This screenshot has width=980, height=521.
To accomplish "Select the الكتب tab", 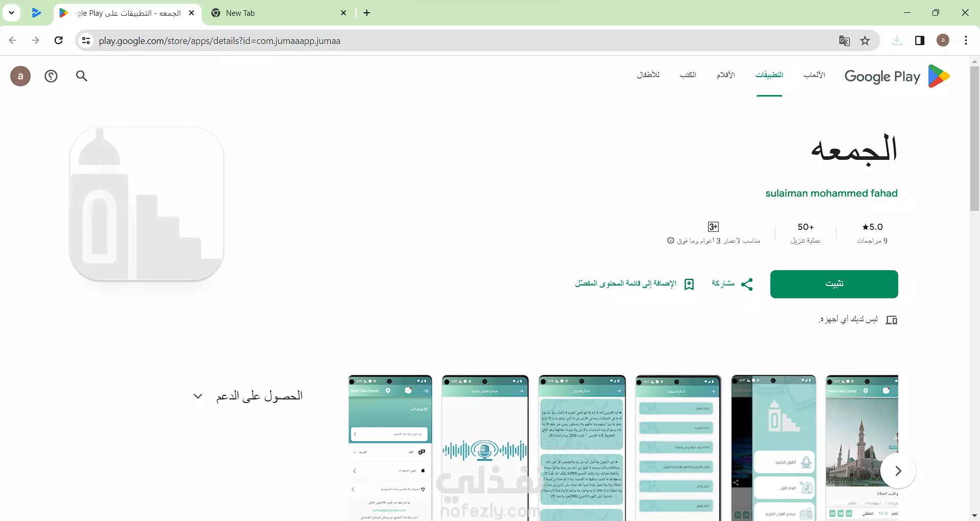I will coord(688,75).
